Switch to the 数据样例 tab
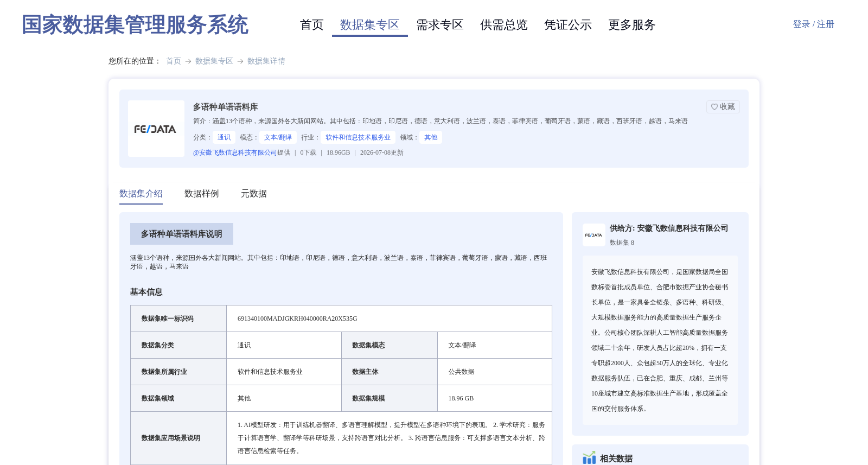Image resolution: width=868 pixels, height=465 pixels. point(202,194)
